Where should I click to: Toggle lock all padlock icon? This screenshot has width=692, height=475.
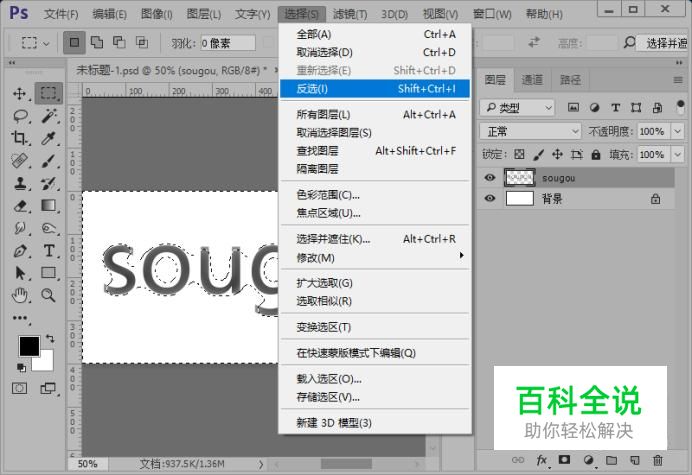(x=596, y=154)
